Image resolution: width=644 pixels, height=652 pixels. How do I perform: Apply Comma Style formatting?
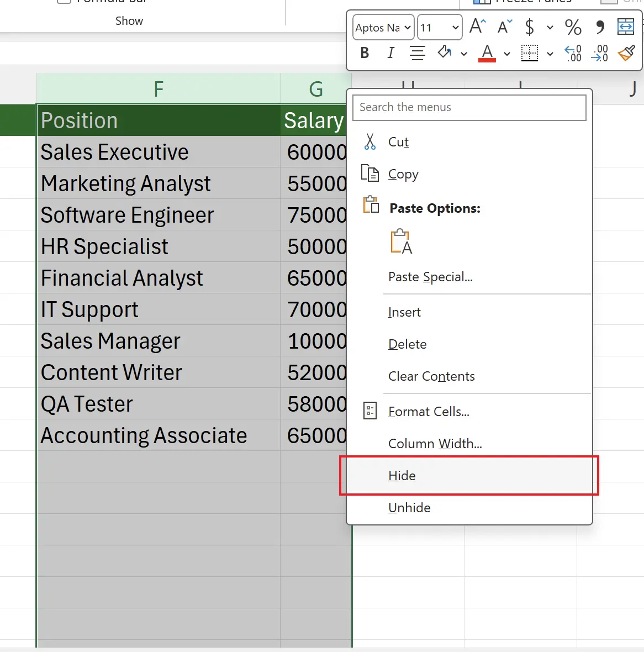[600, 27]
